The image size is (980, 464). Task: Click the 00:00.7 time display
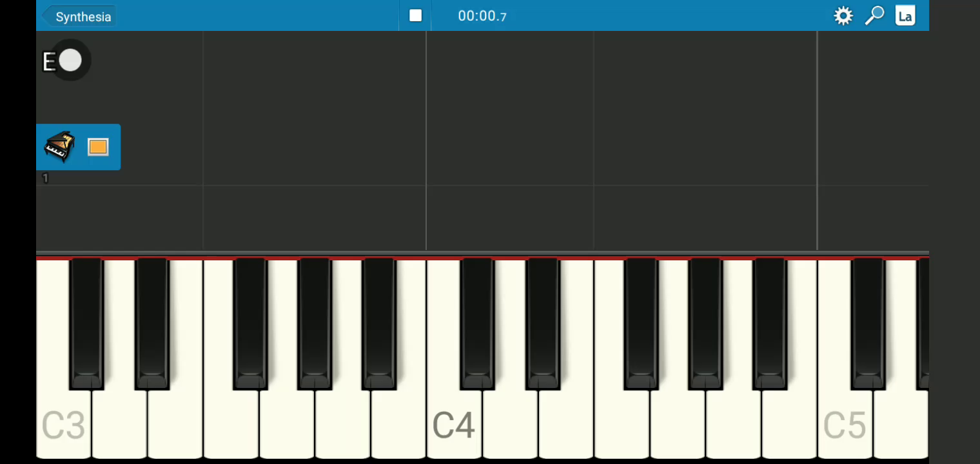pyautogui.click(x=482, y=16)
